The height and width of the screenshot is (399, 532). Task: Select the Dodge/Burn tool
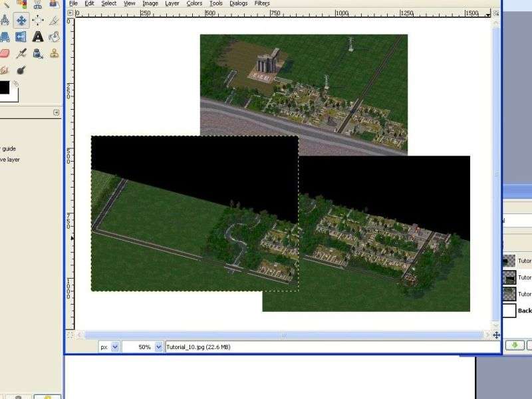pos(21,69)
